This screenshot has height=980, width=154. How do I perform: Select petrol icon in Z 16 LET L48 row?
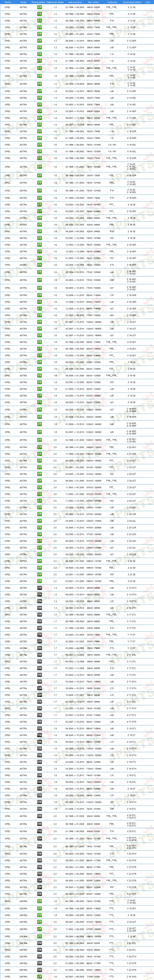point(40,329)
